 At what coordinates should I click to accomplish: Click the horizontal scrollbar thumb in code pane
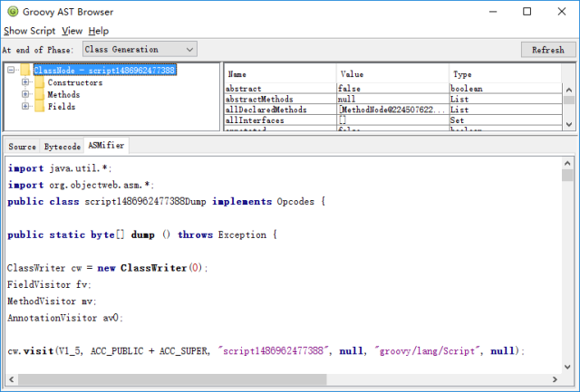172,379
